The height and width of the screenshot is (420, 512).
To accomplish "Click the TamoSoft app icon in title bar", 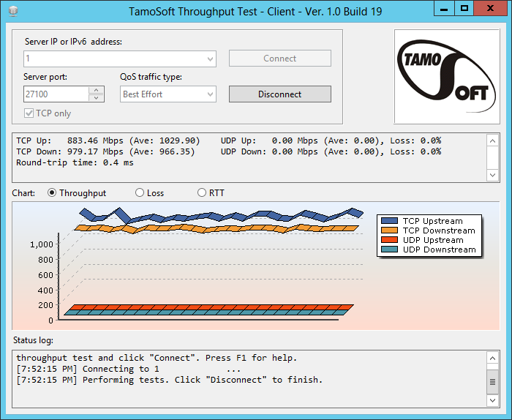I will tap(13, 12).
